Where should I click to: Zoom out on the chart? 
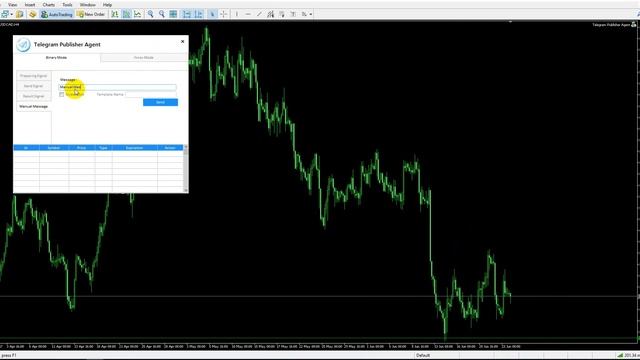click(x=162, y=14)
